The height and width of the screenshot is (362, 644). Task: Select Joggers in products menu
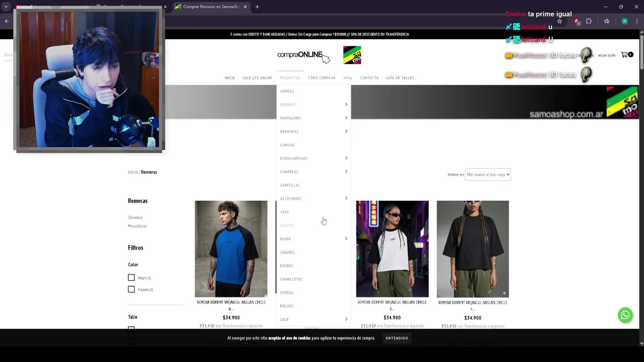tap(287, 252)
